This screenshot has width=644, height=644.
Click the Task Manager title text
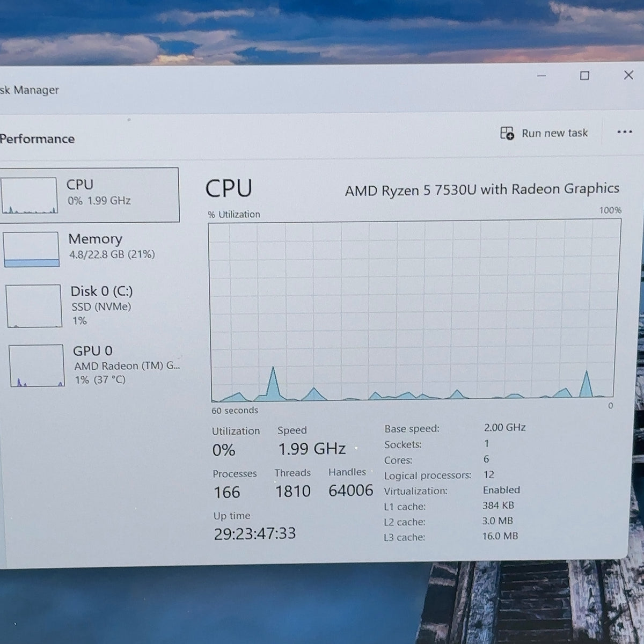tap(29, 90)
